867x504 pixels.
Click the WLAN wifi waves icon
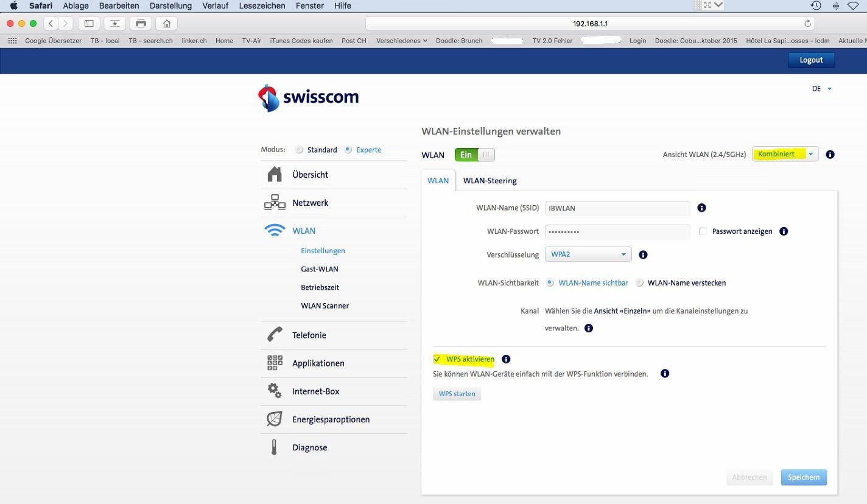tap(275, 231)
